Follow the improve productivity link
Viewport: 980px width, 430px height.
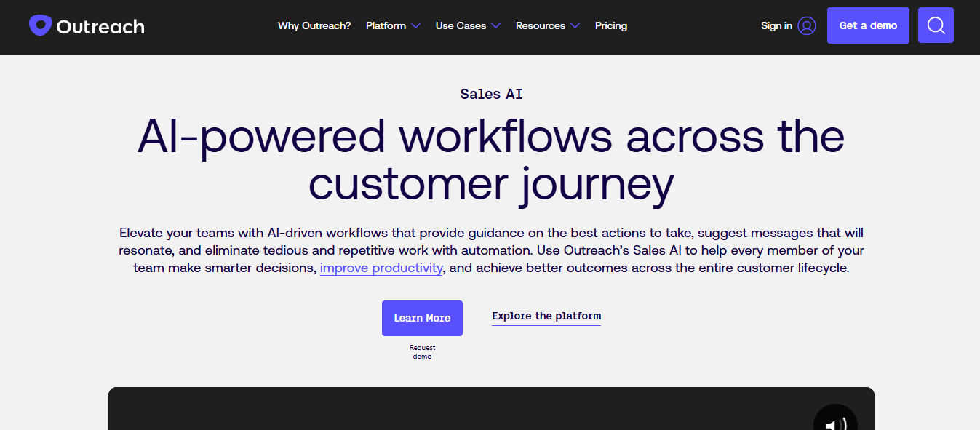[381, 268]
